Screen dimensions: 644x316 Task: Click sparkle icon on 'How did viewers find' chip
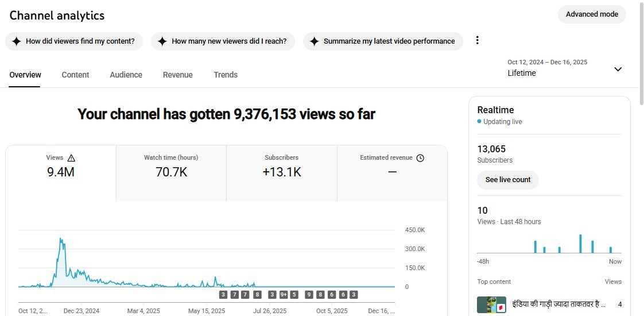(x=17, y=41)
